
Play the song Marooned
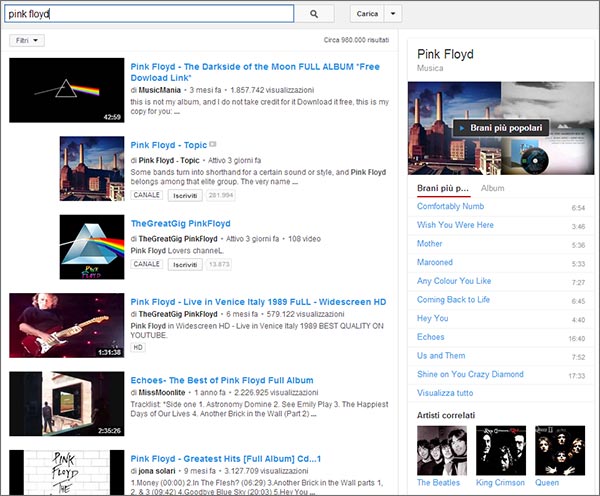435,263
